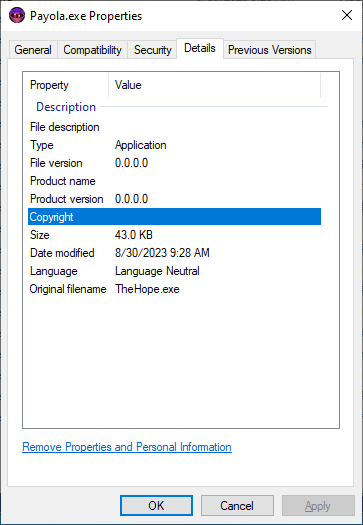Open the Previous Versions tab
The image size is (363, 525).
270,50
